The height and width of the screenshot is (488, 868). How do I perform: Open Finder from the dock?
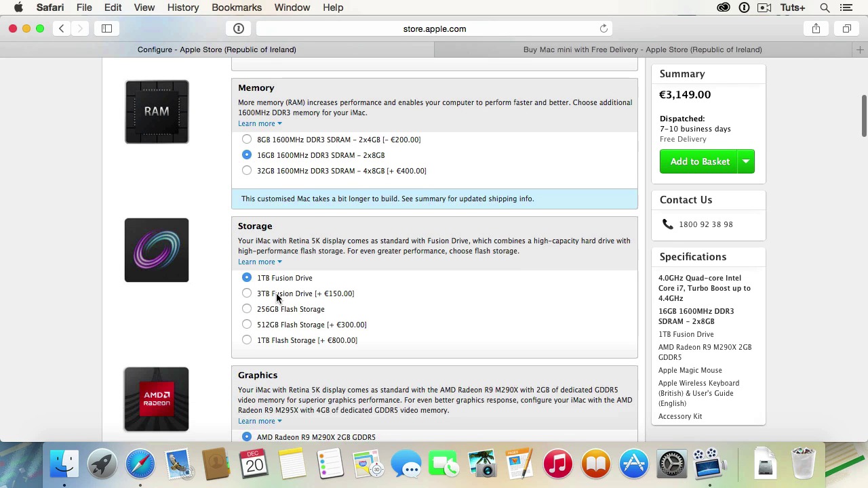point(64,464)
